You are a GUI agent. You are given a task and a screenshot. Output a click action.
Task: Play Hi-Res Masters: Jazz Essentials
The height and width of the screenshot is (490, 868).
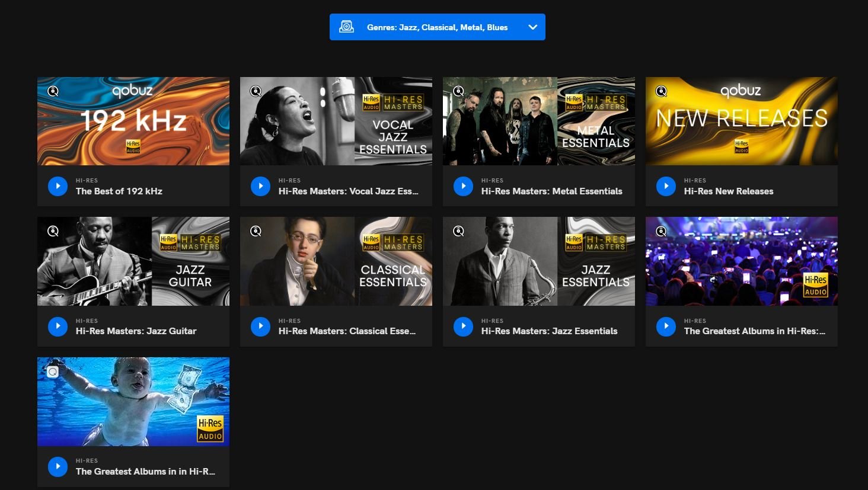463,326
